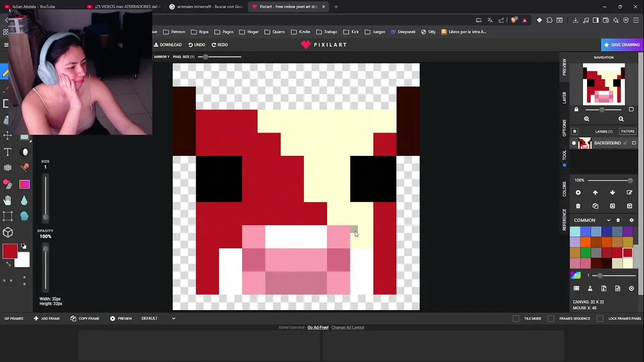The width and height of the screenshot is (644, 362).
Task: Toggle the Background layer checkbox
Action: point(634,143)
